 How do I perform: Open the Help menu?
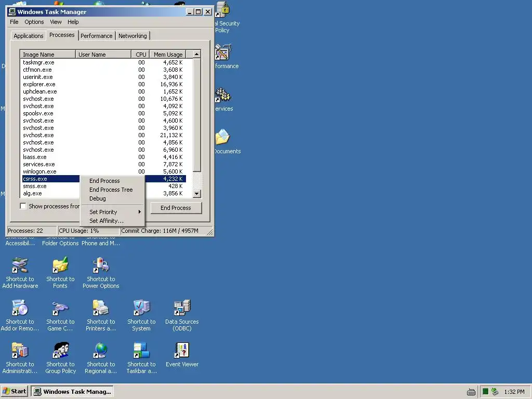click(x=73, y=22)
